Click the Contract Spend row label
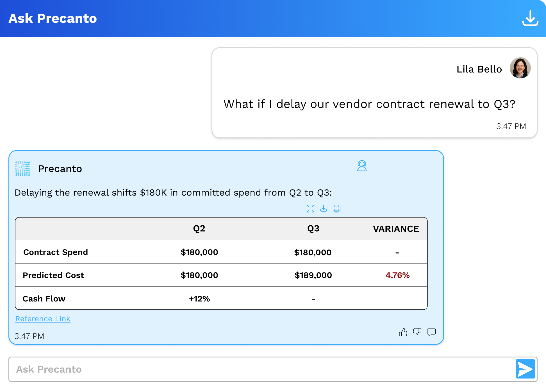The width and height of the screenshot is (546, 392). coord(55,252)
